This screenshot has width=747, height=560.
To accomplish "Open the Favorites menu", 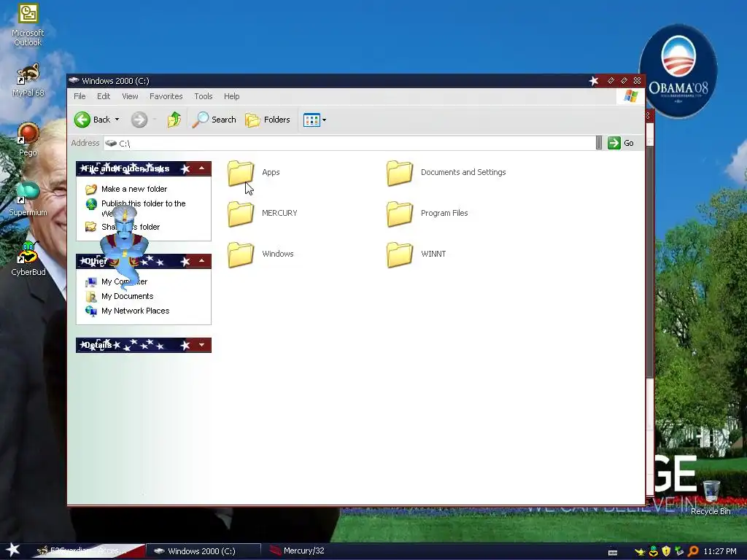I will point(166,96).
